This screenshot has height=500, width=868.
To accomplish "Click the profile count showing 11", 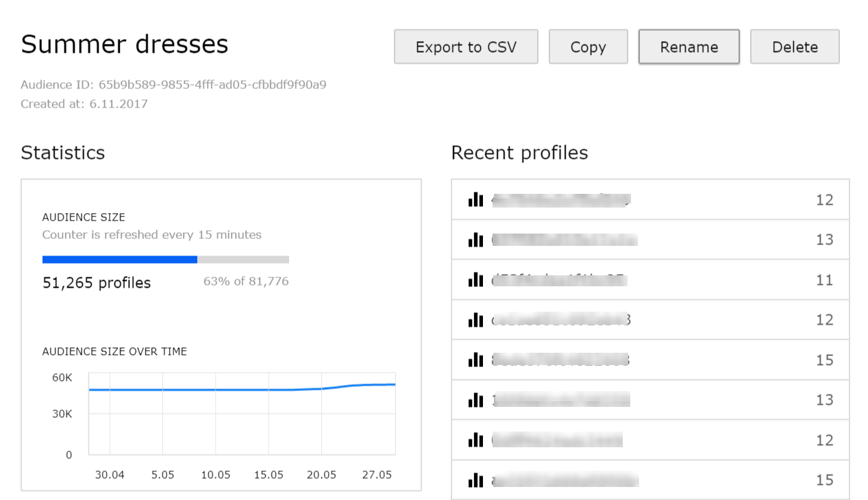I will pos(824,279).
